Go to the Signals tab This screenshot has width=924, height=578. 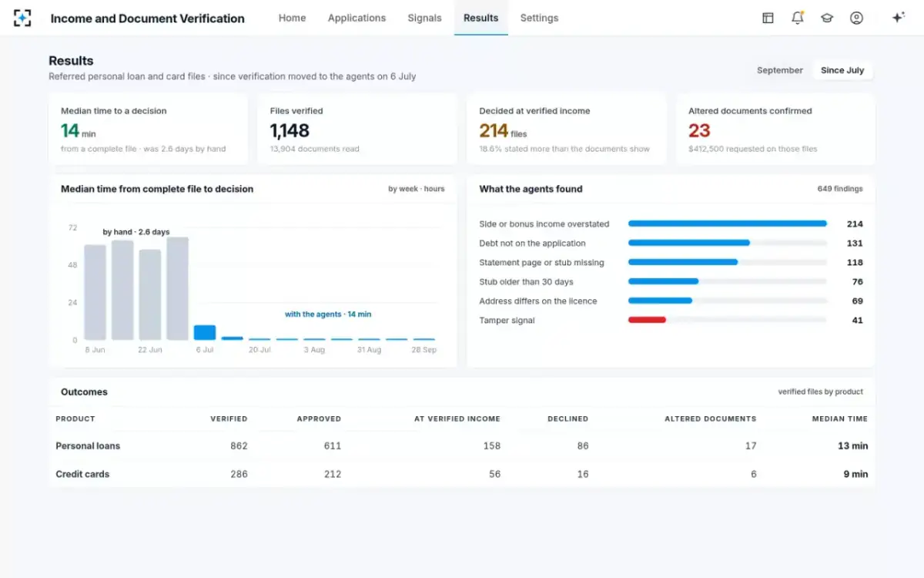[424, 18]
